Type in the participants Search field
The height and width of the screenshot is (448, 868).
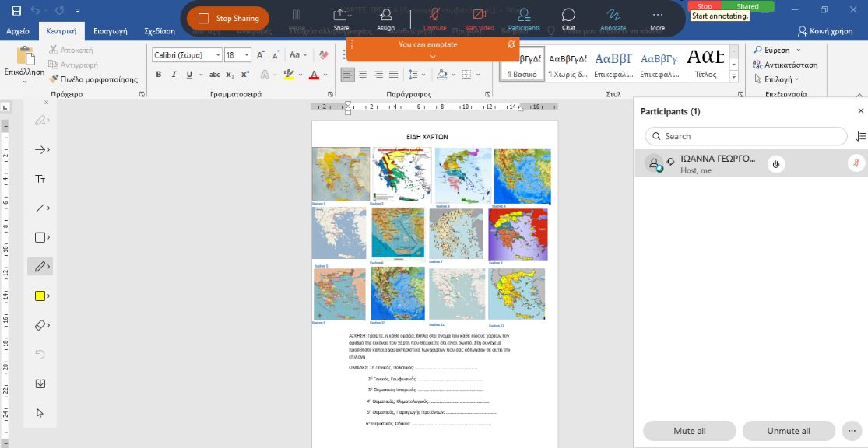pyautogui.click(x=746, y=136)
